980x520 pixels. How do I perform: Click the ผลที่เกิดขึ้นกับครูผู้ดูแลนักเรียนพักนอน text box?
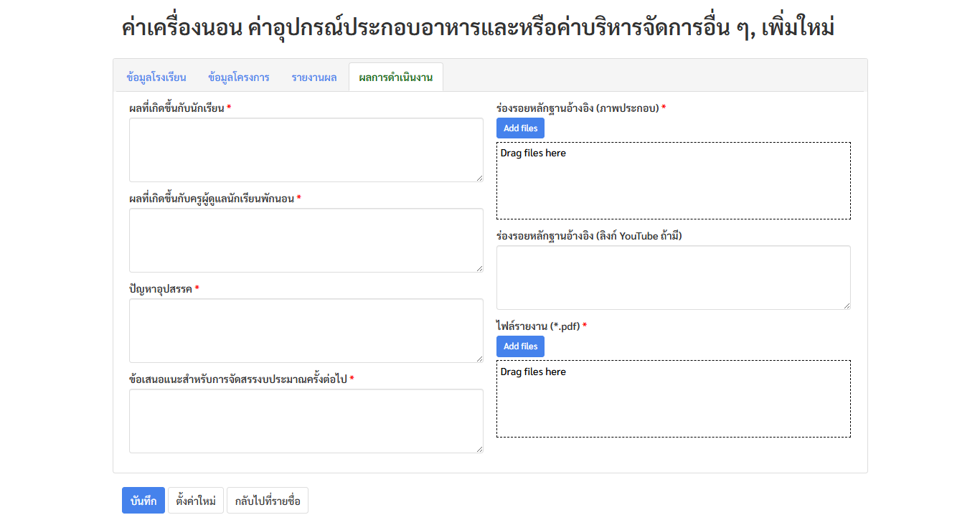coord(306,240)
